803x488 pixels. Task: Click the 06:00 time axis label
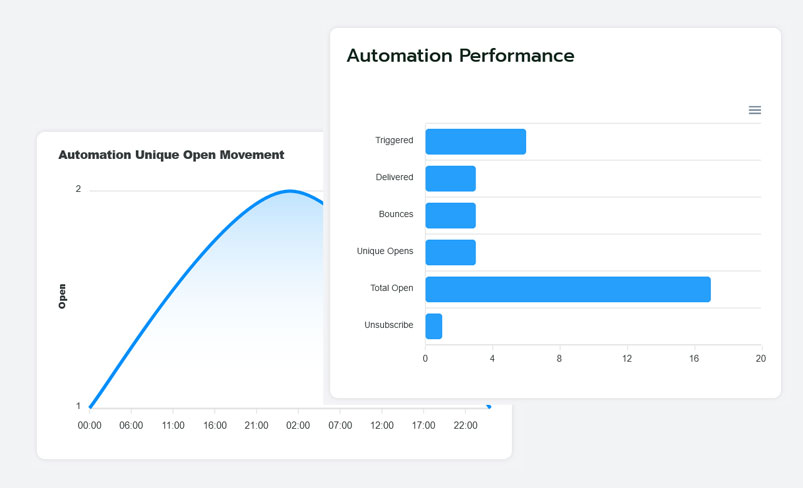131,426
